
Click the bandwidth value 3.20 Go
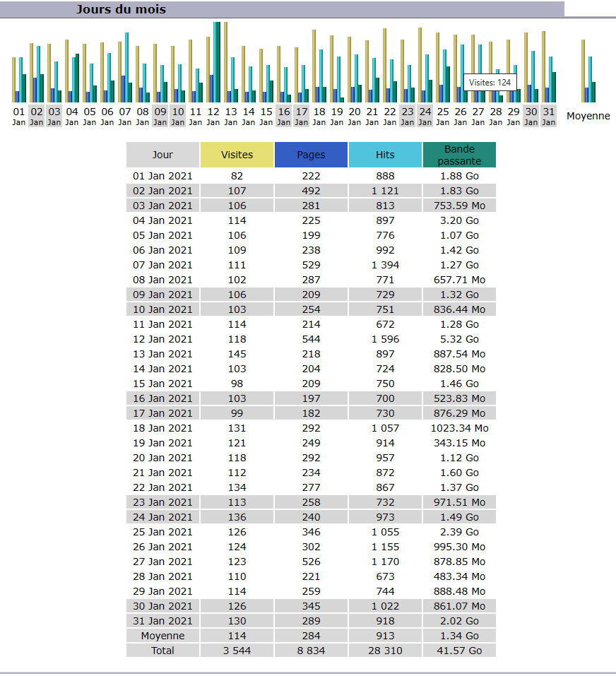(x=459, y=220)
